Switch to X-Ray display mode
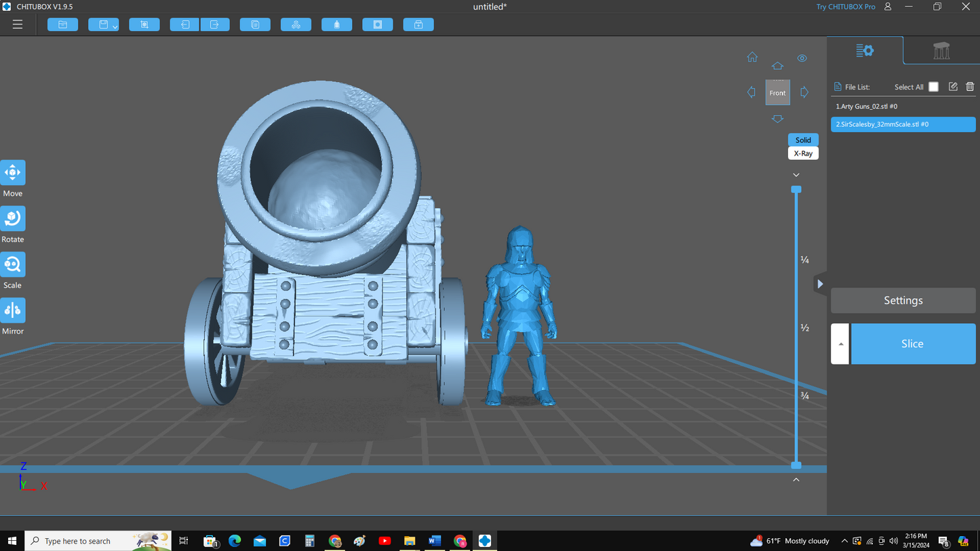980x551 pixels. (x=803, y=153)
